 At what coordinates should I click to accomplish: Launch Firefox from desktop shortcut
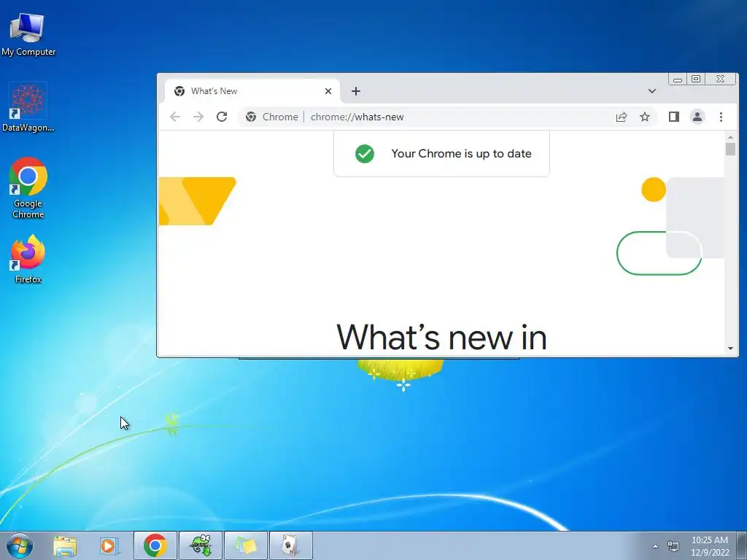point(28,259)
